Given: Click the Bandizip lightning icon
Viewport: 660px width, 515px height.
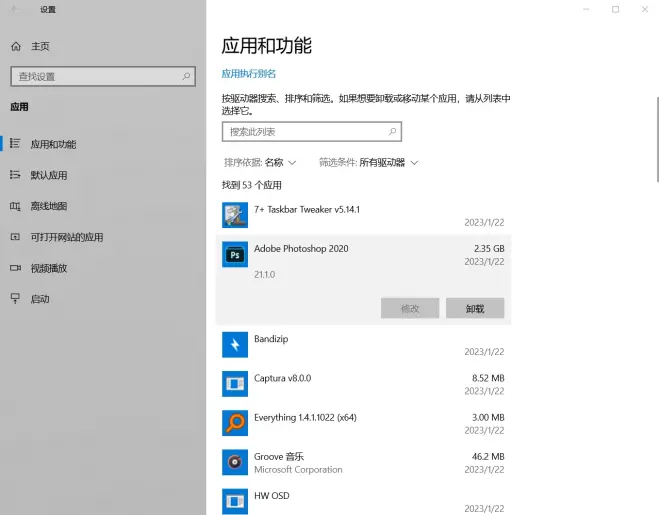Looking at the screenshot, I should click(x=235, y=345).
